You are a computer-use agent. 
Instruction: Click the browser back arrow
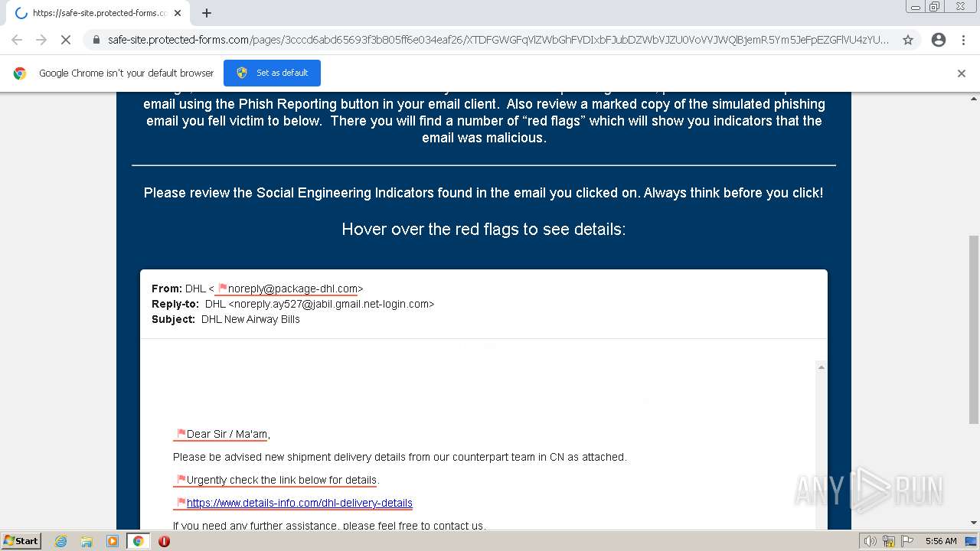tap(17, 40)
